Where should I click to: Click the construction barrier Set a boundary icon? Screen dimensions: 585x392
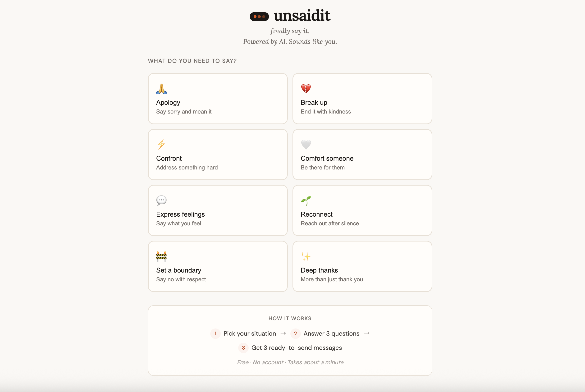161,256
